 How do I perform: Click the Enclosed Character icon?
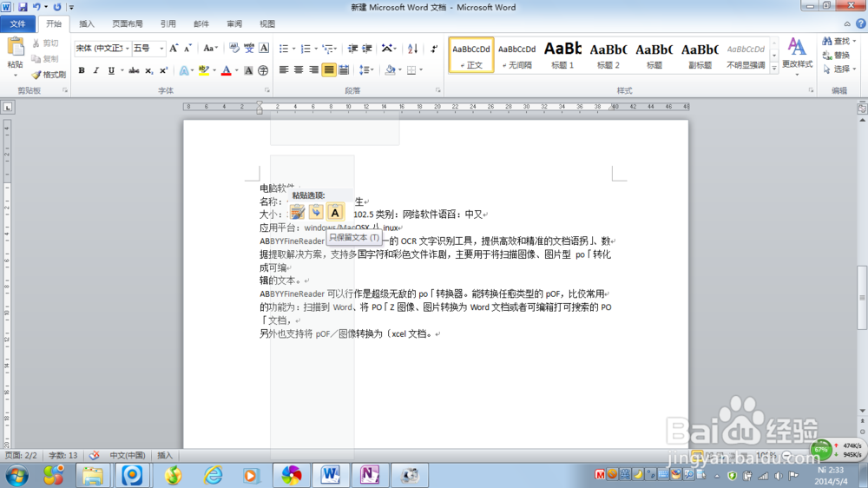point(263,70)
